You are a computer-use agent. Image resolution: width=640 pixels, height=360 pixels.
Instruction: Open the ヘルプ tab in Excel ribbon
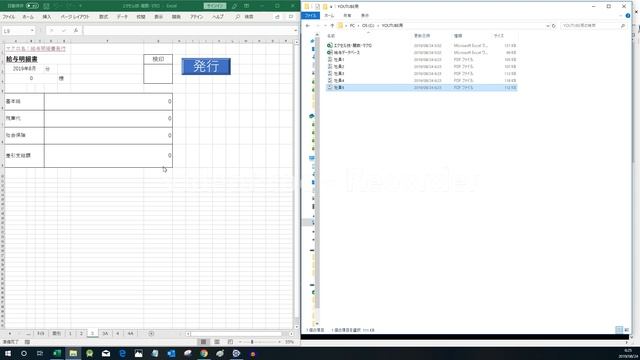click(218, 17)
